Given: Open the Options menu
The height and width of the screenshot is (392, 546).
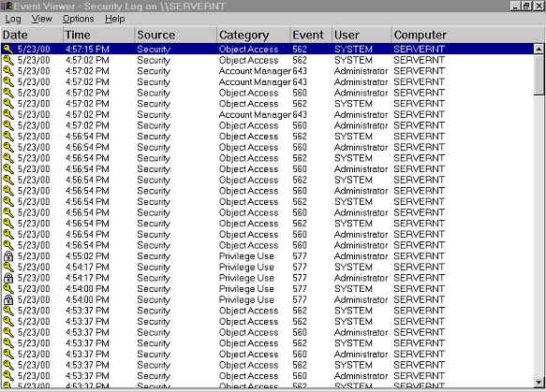Looking at the screenshot, I should point(79,19).
